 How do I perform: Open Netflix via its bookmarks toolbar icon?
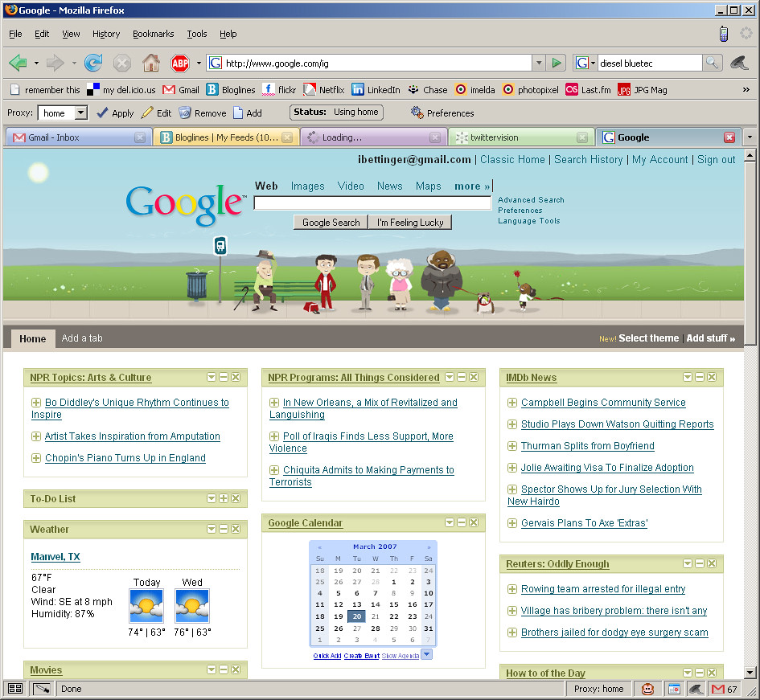[x=309, y=89]
